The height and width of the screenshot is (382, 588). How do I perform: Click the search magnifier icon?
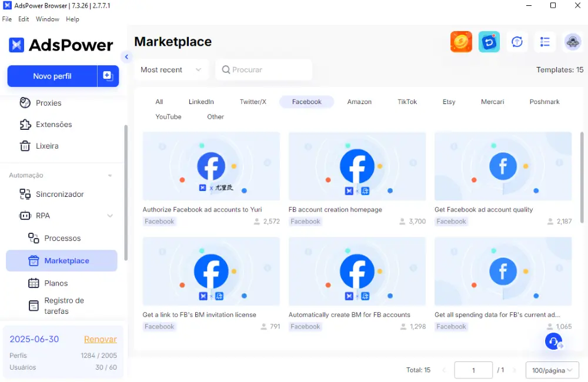pyautogui.click(x=226, y=70)
